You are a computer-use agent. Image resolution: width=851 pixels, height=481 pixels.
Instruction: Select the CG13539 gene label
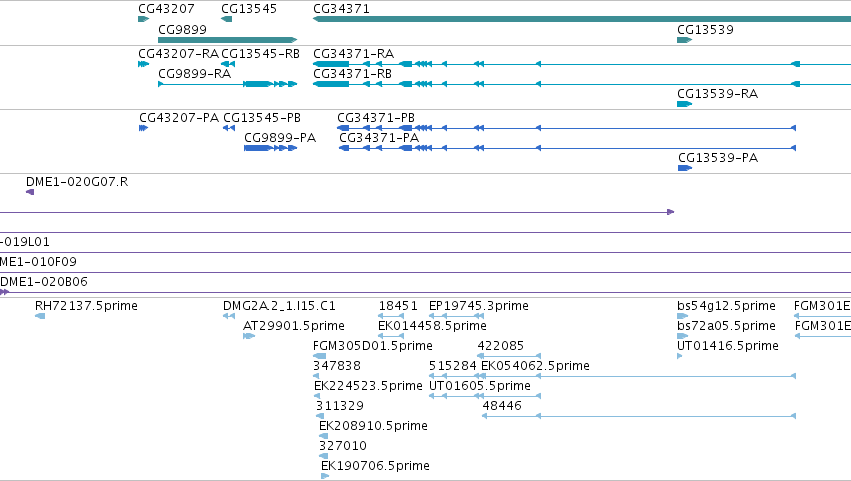click(x=705, y=30)
